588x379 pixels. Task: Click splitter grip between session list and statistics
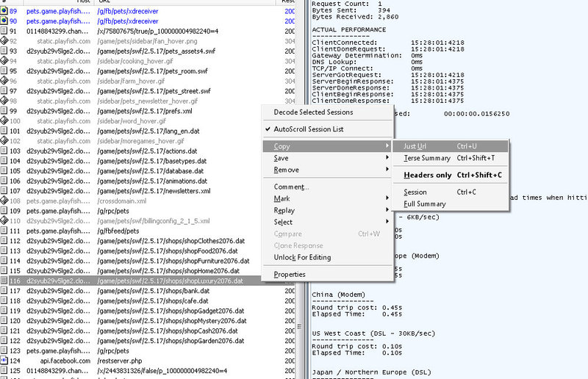click(x=299, y=327)
